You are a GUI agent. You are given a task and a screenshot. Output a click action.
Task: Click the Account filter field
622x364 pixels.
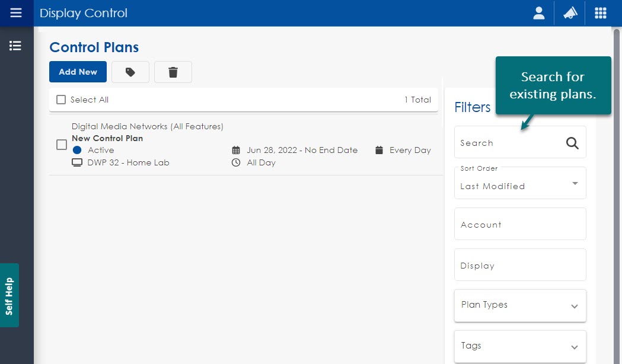click(520, 224)
